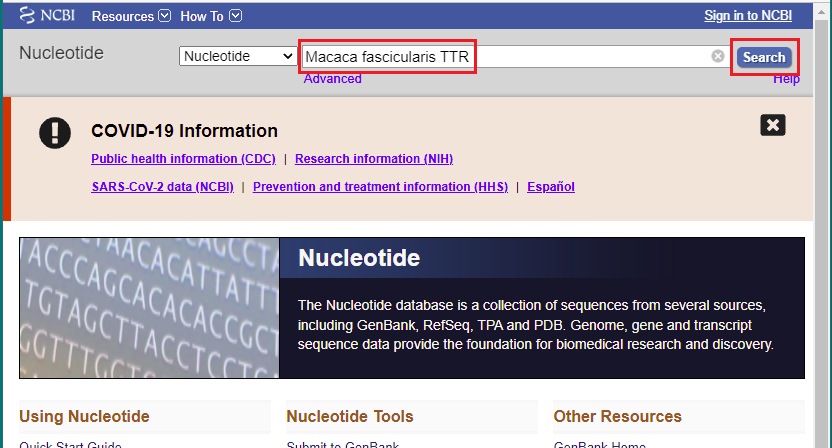Open Research information (NIH)
832x448 pixels.
click(x=374, y=159)
